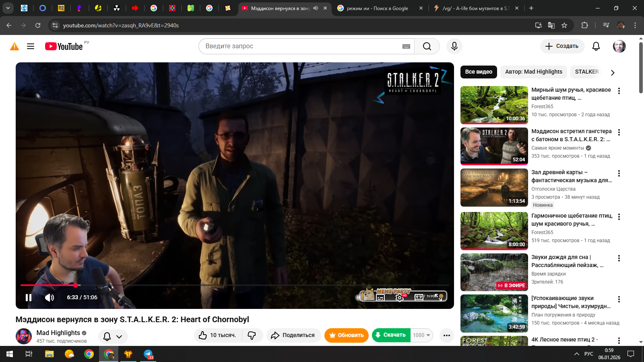Open the Гармоничное щебетание птиц video title
Screen dimensions: 644x362
[572, 220]
